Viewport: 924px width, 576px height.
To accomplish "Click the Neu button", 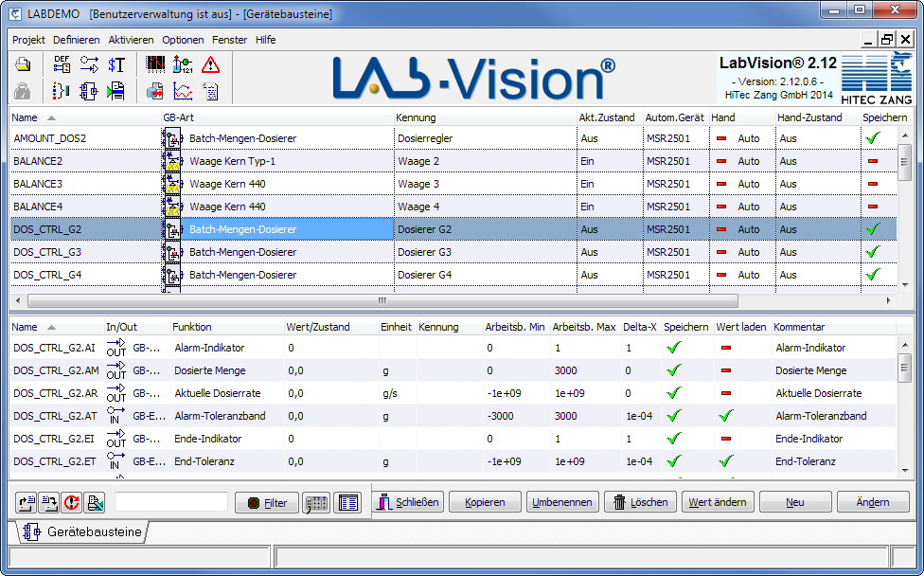I will (x=795, y=502).
